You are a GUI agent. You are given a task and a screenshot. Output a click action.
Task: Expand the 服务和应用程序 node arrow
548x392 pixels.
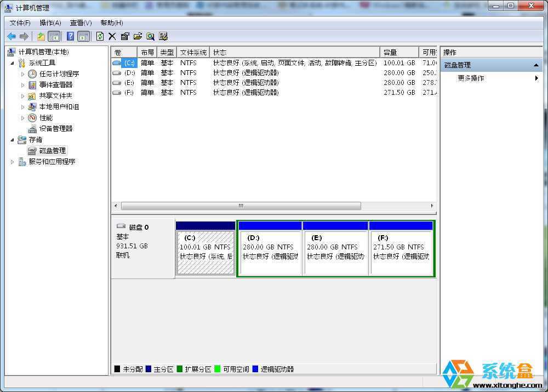point(13,162)
